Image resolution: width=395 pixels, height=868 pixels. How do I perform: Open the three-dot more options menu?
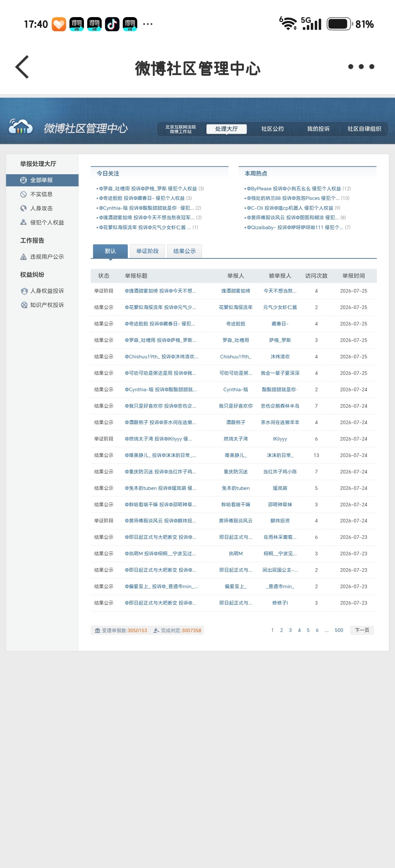(x=361, y=67)
